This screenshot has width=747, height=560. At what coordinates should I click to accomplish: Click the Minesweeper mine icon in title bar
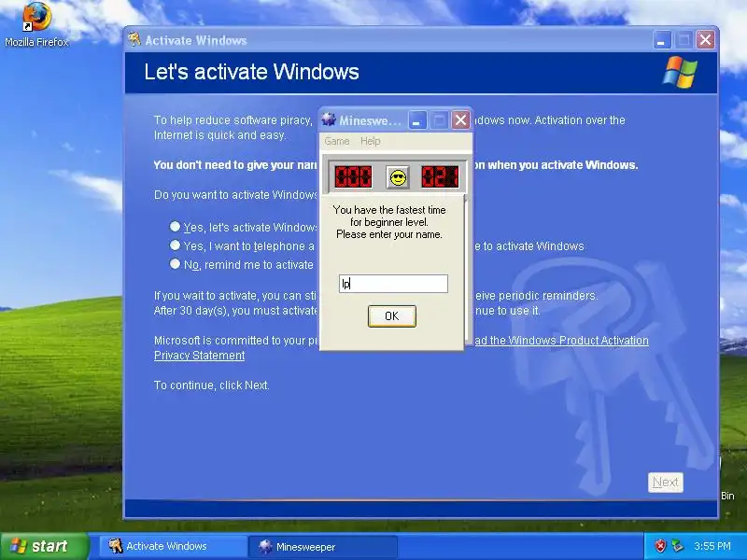[x=329, y=119]
